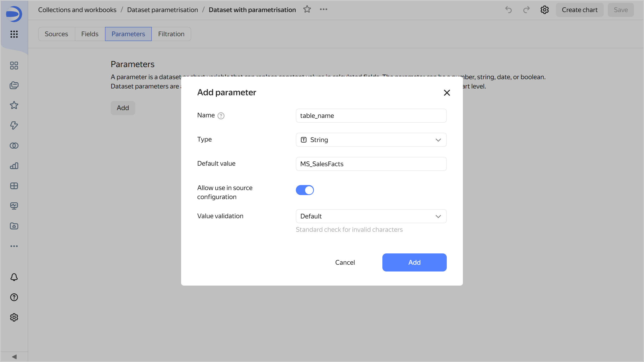The height and width of the screenshot is (362, 644).
Task: Click the favorites star in sidebar
Action: tap(14, 105)
